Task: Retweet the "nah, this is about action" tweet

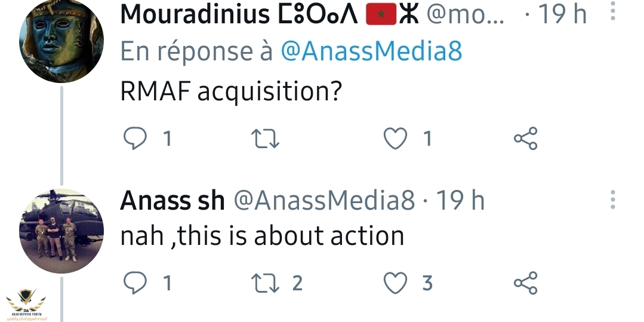Action: (x=266, y=283)
